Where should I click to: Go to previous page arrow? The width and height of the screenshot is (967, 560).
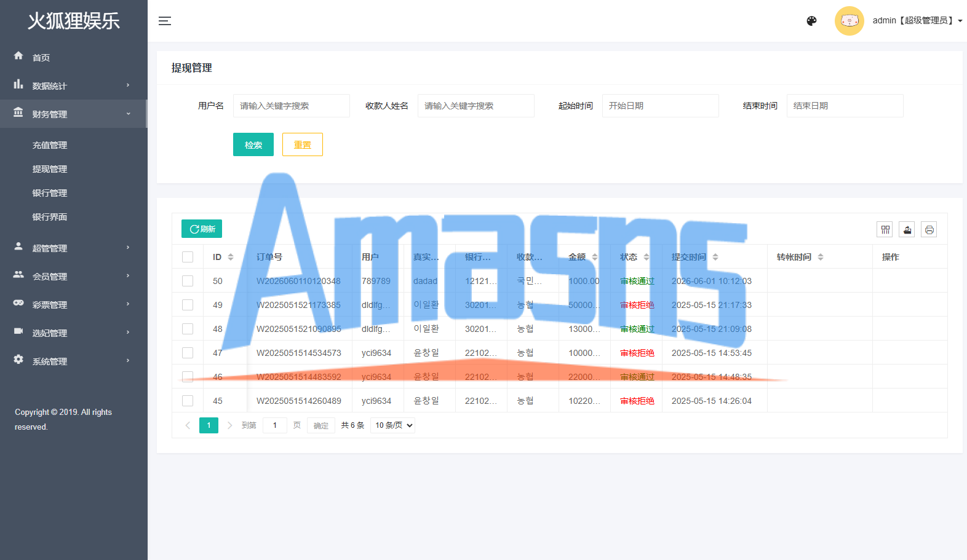click(x=188, y=425)
